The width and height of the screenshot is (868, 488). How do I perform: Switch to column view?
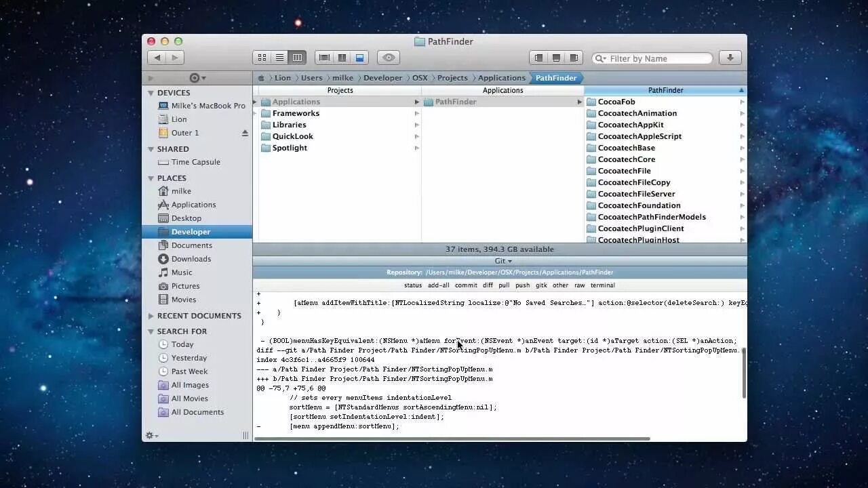(x=297, y=58)
